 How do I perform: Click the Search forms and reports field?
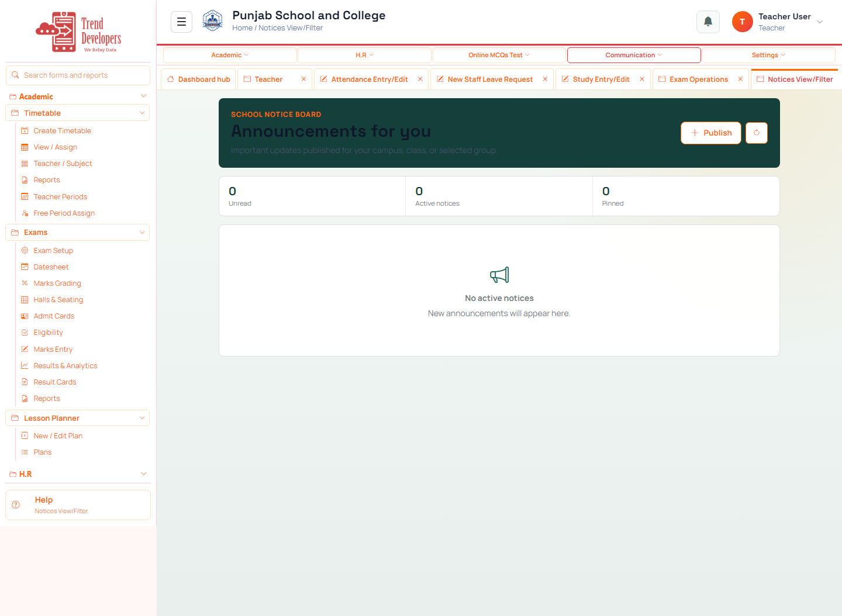pyautogui.click(x=78, y=75)
